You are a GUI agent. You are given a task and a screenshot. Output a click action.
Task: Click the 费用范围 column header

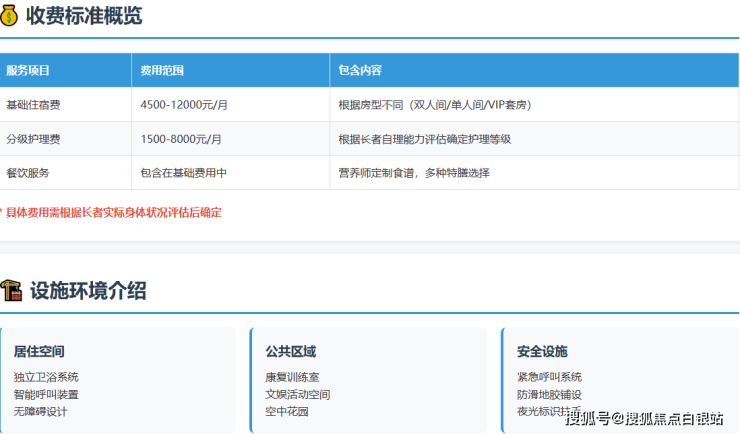point(162,71)
